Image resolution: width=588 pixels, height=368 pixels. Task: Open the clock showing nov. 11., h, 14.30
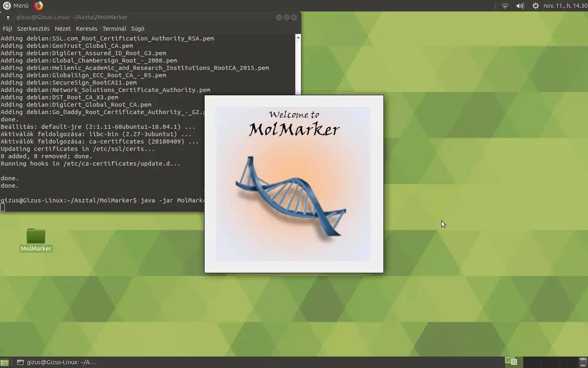click(x=565, y=6)
